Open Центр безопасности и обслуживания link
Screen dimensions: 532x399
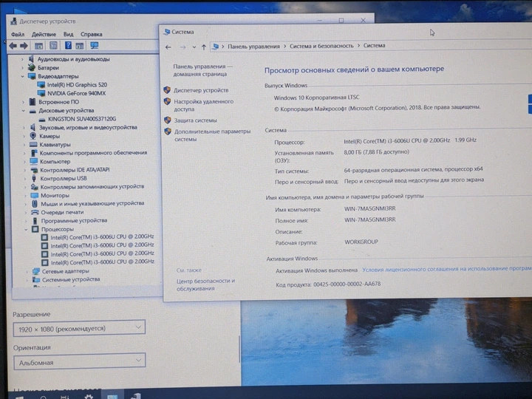[205, 284]
